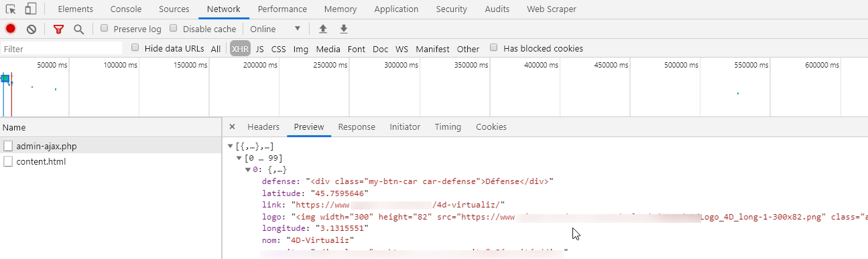View the raw Response tab
The width and height of the screenshot is (868, 259).
coord(357,126)
